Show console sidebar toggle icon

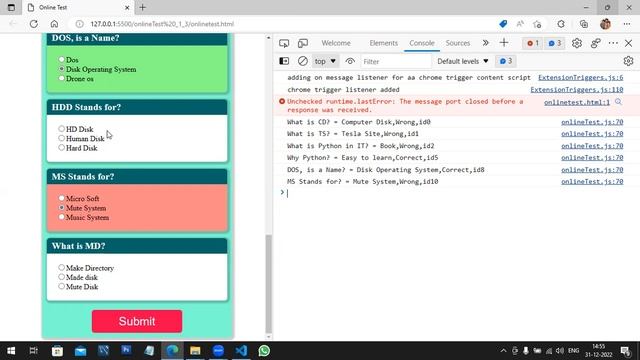pos(284,61)
